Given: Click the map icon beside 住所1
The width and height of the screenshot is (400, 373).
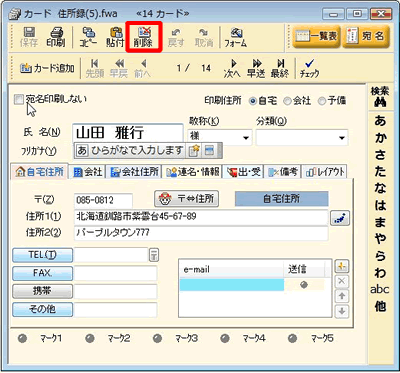Looking at the screenshot, I should click(340, 218).
